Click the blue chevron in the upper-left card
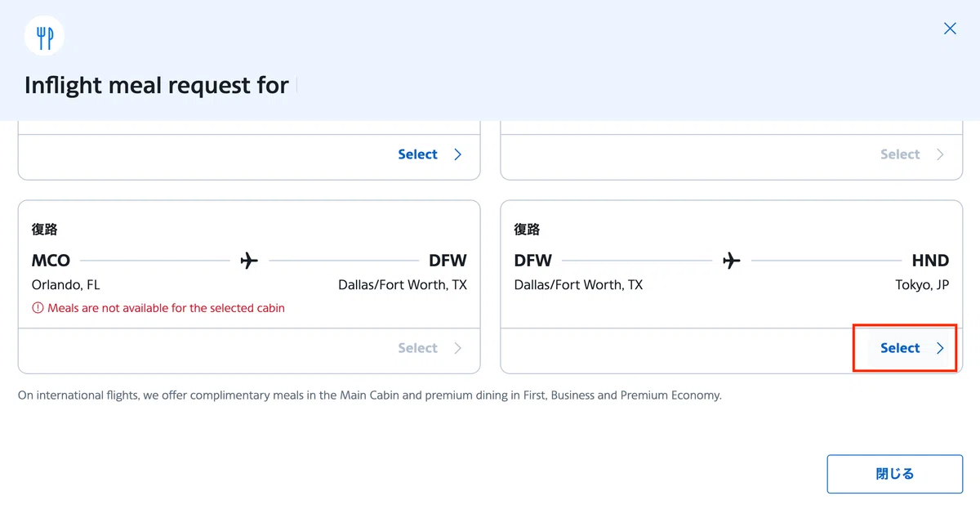 point(457,154)
